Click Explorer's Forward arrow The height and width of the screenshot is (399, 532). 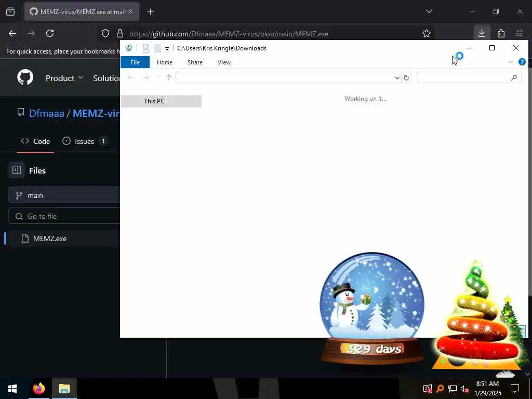point(146,77)
